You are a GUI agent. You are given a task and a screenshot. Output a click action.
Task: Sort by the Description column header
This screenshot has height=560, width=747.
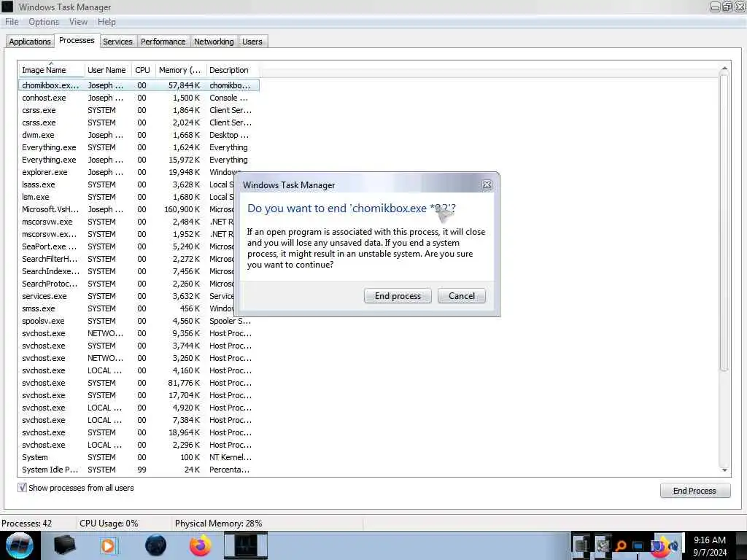(233, 70)
